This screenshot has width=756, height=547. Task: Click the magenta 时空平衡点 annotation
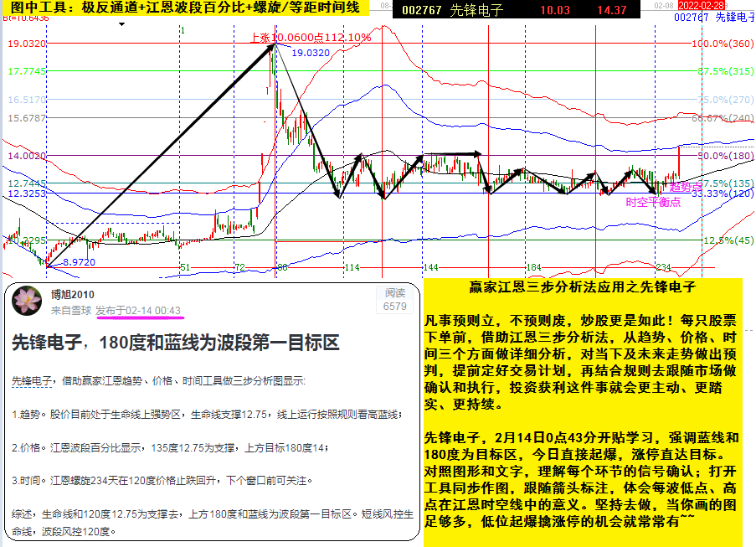click(x=653, y=202)
